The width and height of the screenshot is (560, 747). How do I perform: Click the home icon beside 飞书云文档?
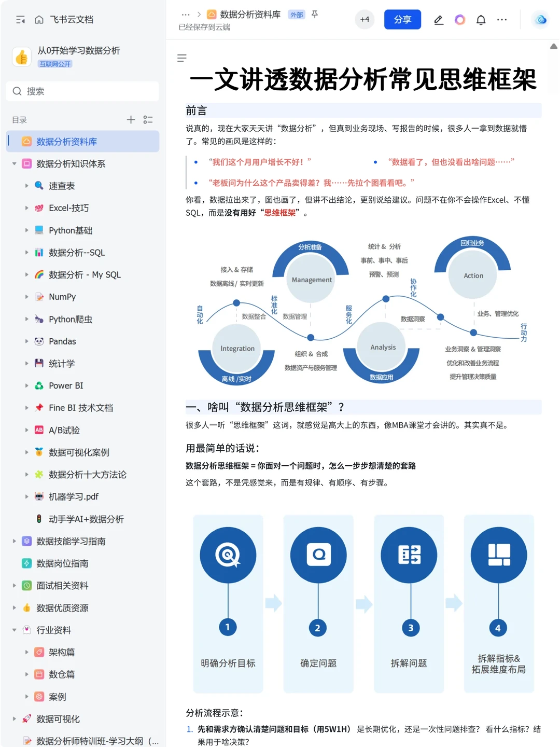39,20
